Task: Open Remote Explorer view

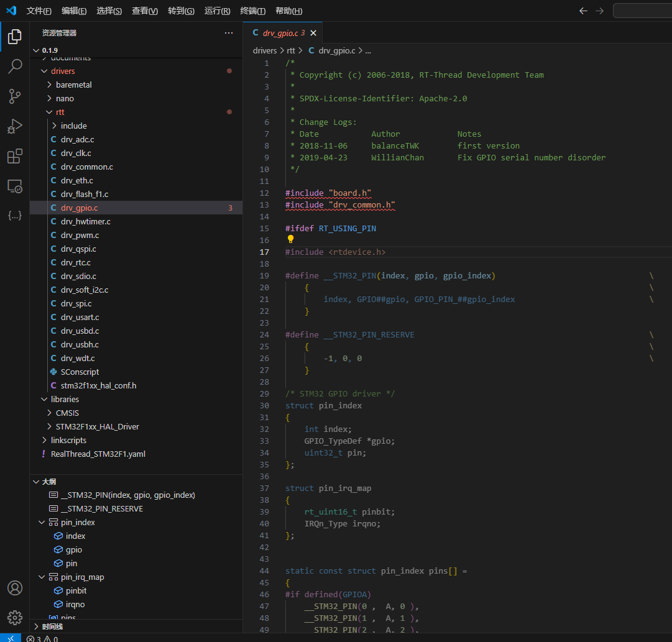Action: point(15,186)
